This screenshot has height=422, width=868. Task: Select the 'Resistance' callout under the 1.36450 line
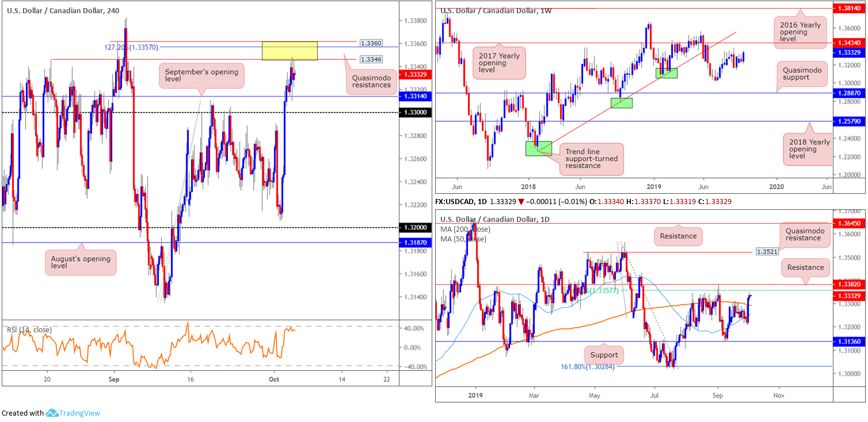679,236
